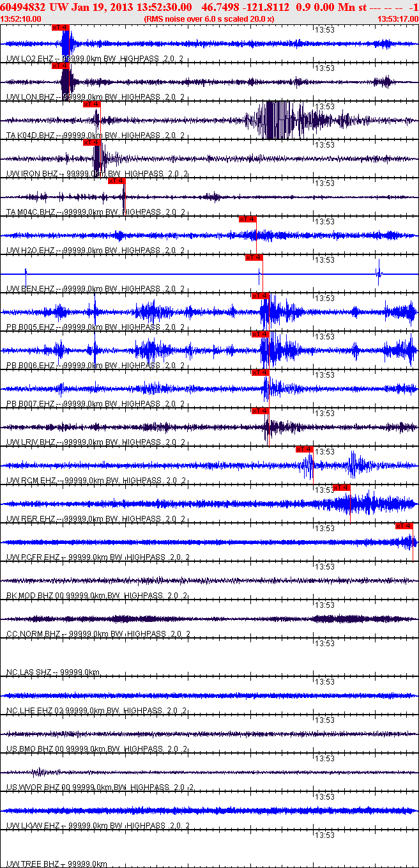Click the 'UW BEN EHZ' station label
Image resolution: width=419 pixels, height=868 pixels.
tap(30, 289)
